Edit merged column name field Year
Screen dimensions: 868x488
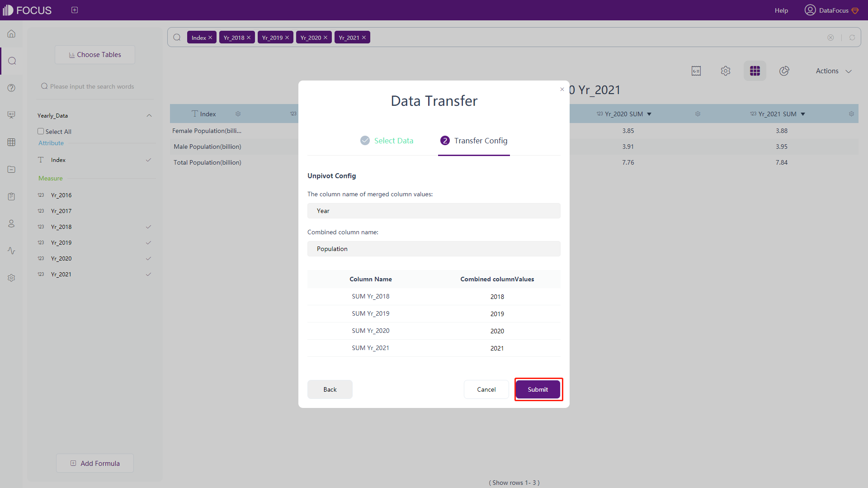coord(434,211)
